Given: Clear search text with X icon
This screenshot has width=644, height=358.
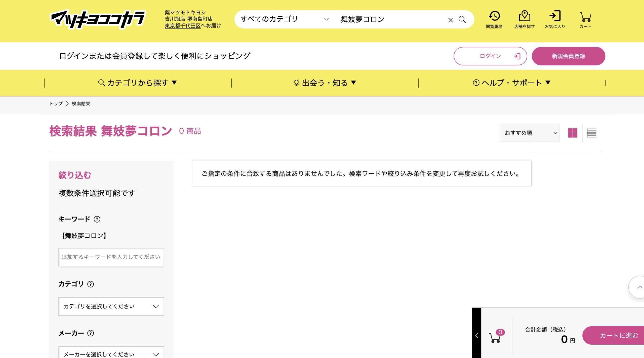Looking at the screenshot, I should (x=450, y=20).
